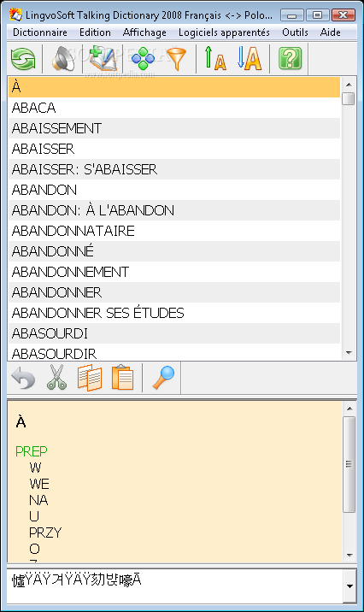This screenshot has height=612, width=364.
Task: Select the word ABANDONNÉ
Action: pyautogui.click(x=174, y=251)
